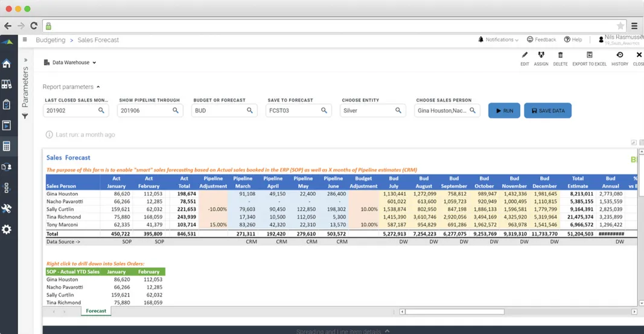This screenshot has height=334, width=644.
Task: Click the browser back arrow
Action: point(8,26)
